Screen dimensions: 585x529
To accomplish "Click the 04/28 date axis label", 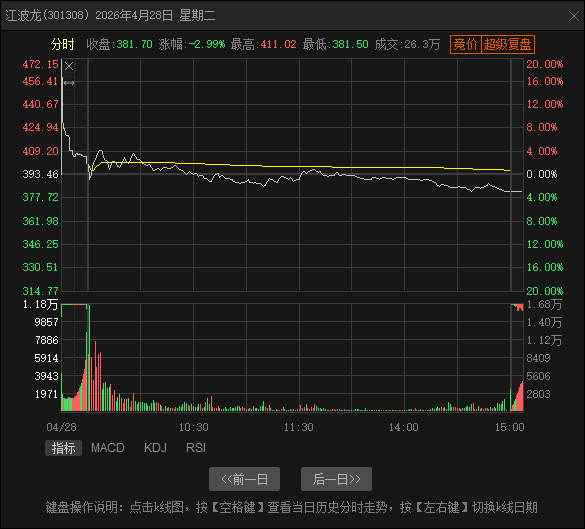I will [x=62, y=427].
